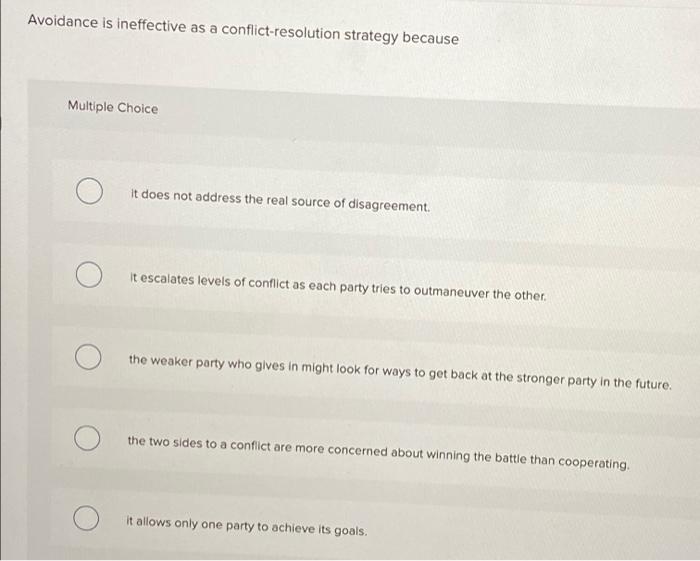Image resolution: width=700 pixels, height=561 pixels.
Task: Click answer text about winning the battle than cooperating
Action: (x=379, y=453)
